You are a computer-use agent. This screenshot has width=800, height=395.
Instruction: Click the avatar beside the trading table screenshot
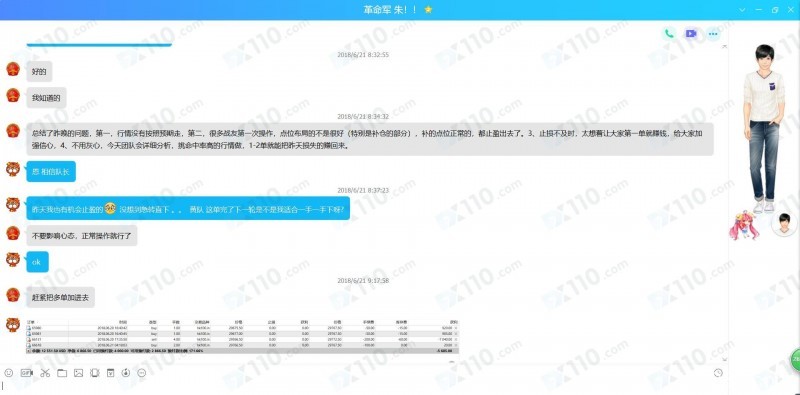(x=13, y=325)
